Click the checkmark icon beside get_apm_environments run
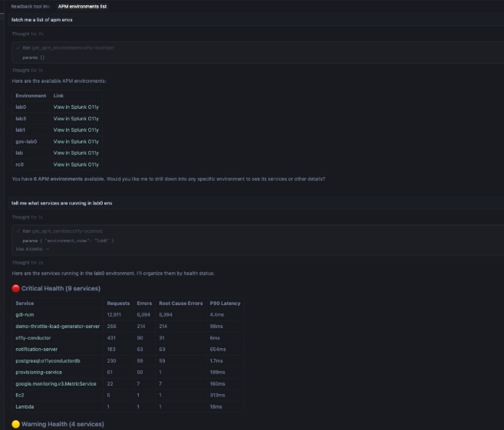This screenshot has width=504, height=430. 18,48
